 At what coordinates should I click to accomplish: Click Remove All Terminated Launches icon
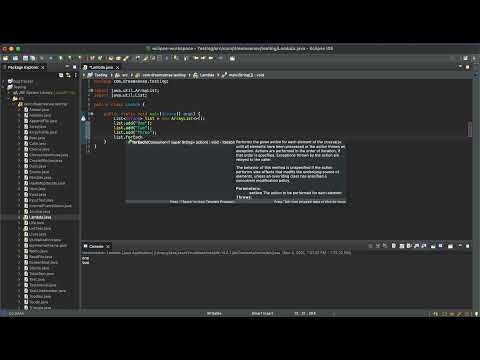[x=385, y=246]
